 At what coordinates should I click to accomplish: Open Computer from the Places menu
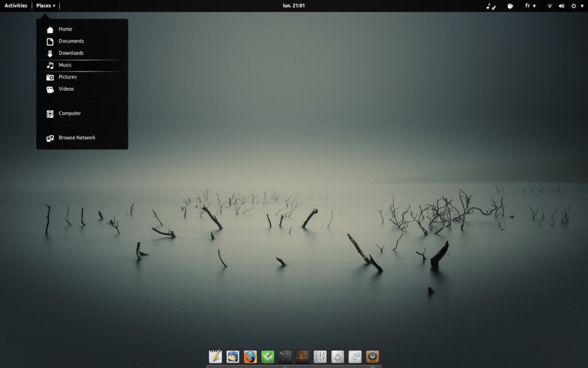pyautogui.click(x=69, y=113)
